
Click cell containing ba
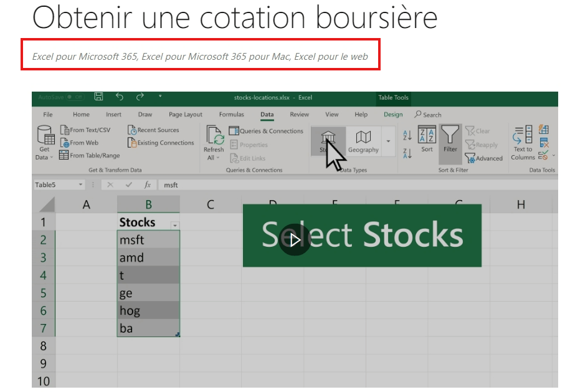(x=148, y=328)
